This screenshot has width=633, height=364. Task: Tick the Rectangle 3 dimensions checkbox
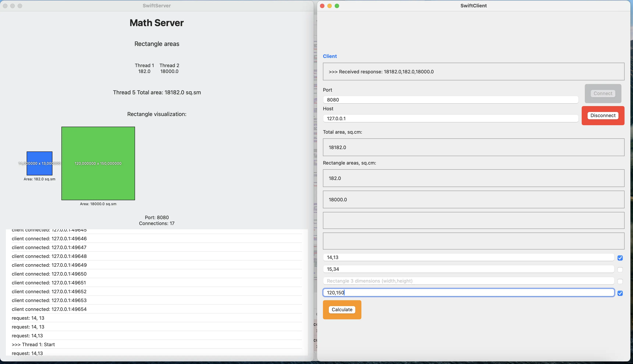click(x=620, y=281)
